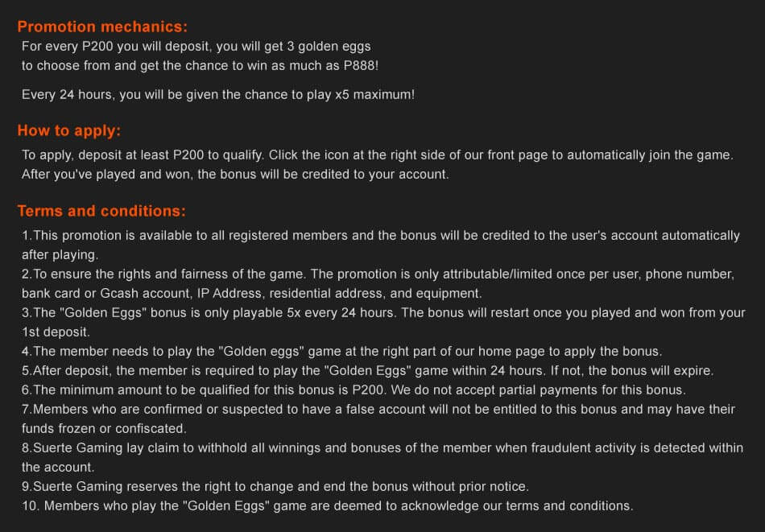Click term 3 about playable 5x every 24 hours
The image size is (765, 532).
point(383,312)
